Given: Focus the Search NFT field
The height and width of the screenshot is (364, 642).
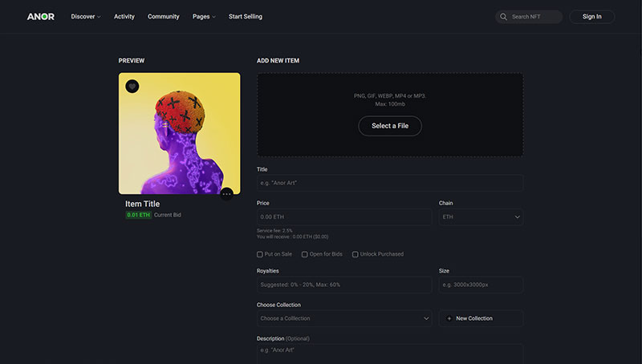Looking at the screenshot, I should click(529, 17).
